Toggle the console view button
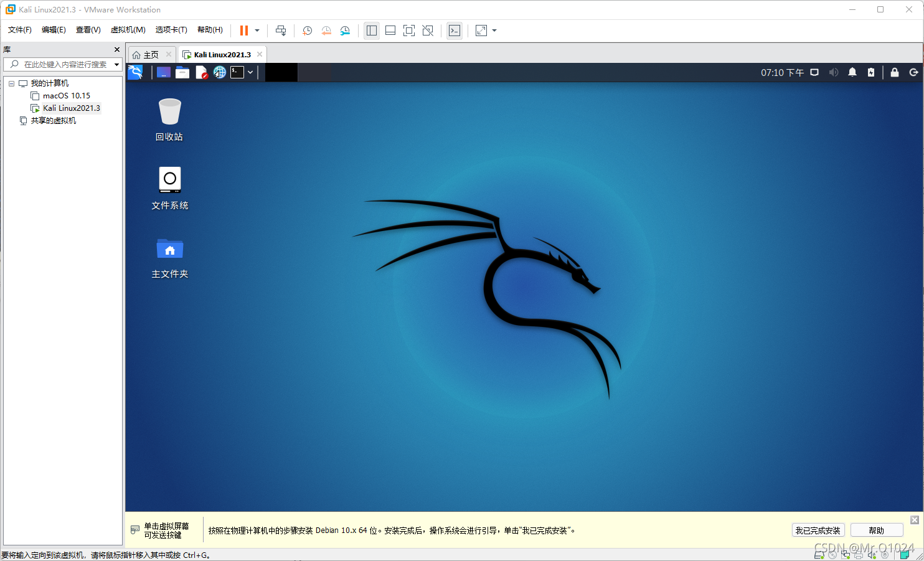This screenshot has width=924, height=561. (x=455, y=31)
